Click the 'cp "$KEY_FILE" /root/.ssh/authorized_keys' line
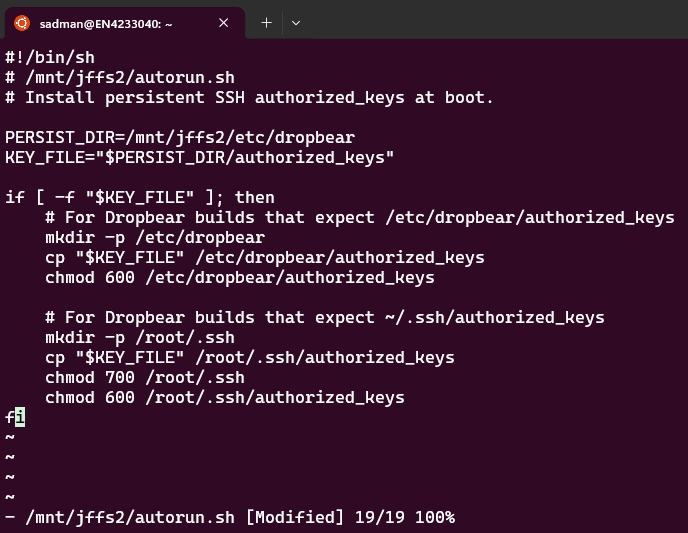Image resolution: width=688 pixels, height=533 pixels. (x=250, y=358)
